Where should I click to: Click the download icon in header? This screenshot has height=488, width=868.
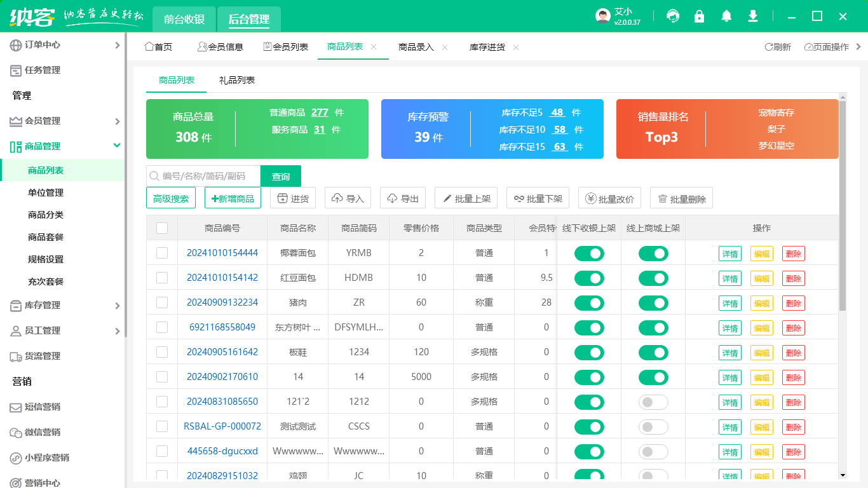click(753, 17)
